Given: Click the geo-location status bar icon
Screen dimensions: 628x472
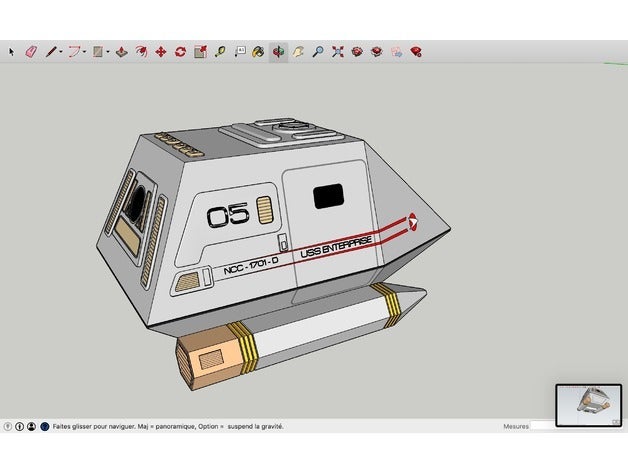Looking at the screenshot, I should 7,427.
